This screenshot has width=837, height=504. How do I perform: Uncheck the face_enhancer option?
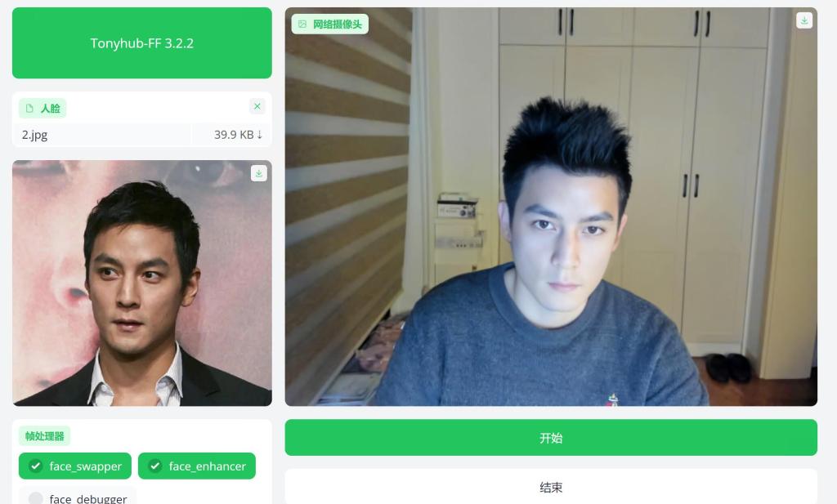point(196,466)
